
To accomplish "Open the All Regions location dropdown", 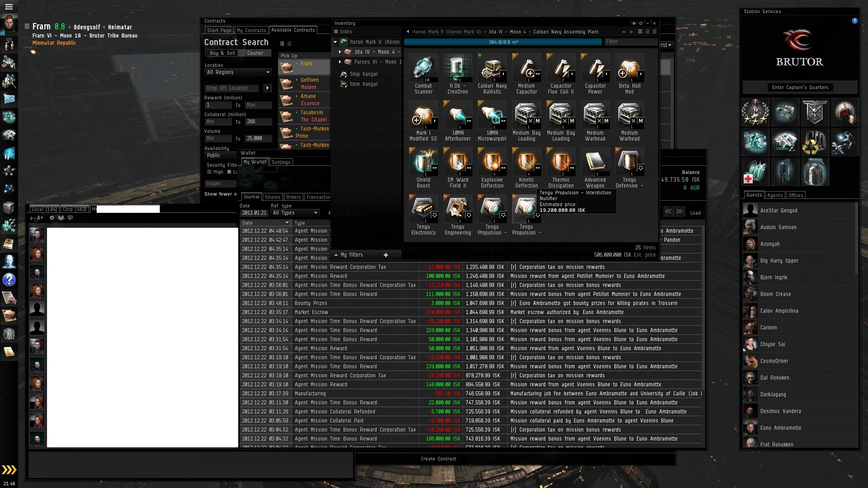I will coord(238,72).
